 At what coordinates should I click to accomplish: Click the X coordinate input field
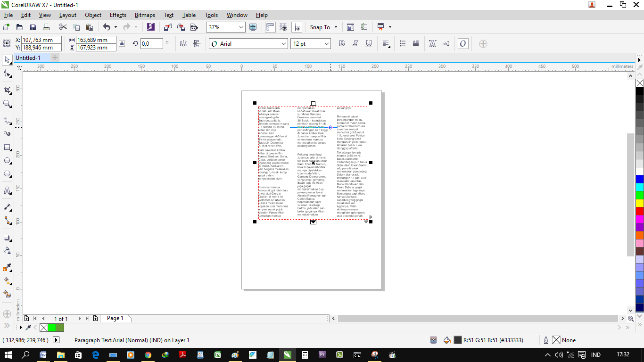[42, 40]
